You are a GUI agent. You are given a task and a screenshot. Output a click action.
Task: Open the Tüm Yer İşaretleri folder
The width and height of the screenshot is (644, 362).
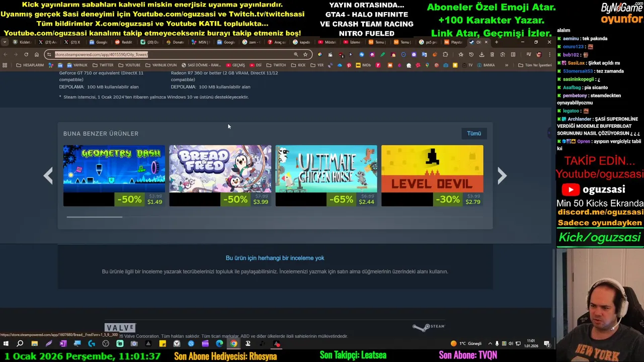coord(535,65)
